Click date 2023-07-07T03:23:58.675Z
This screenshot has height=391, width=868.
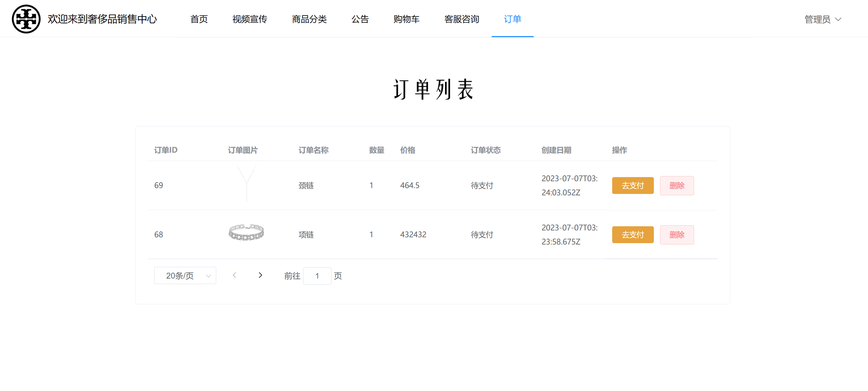click(569, 235)
